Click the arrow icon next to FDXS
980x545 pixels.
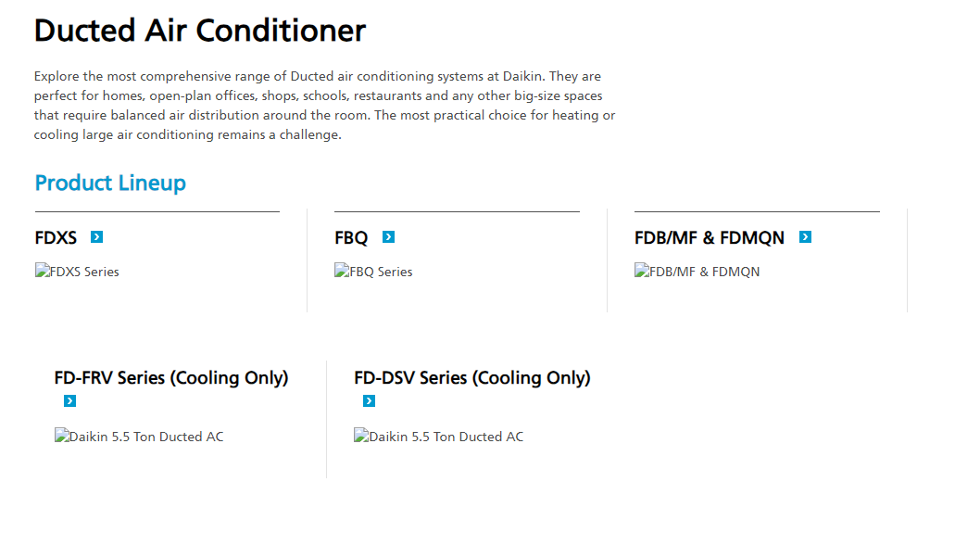97,237
